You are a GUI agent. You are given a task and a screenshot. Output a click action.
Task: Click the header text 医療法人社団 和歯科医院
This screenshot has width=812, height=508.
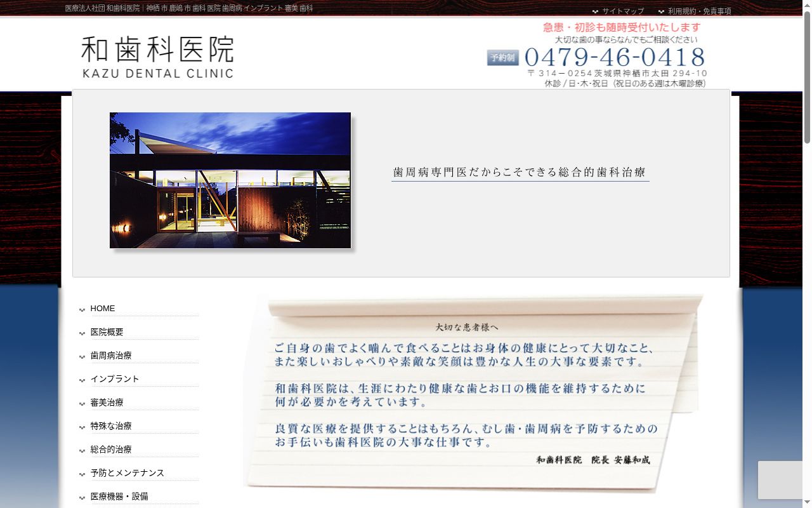click(103, 8)
